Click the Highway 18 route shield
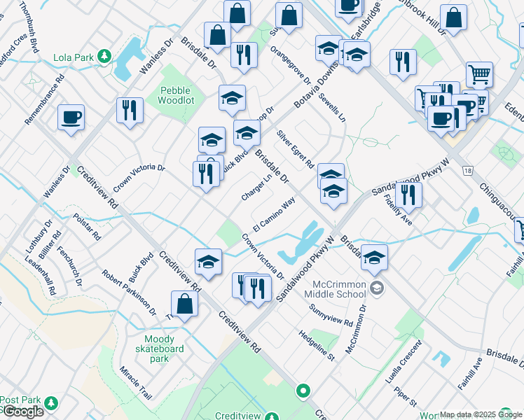524x420 pixels. point(468,171)
